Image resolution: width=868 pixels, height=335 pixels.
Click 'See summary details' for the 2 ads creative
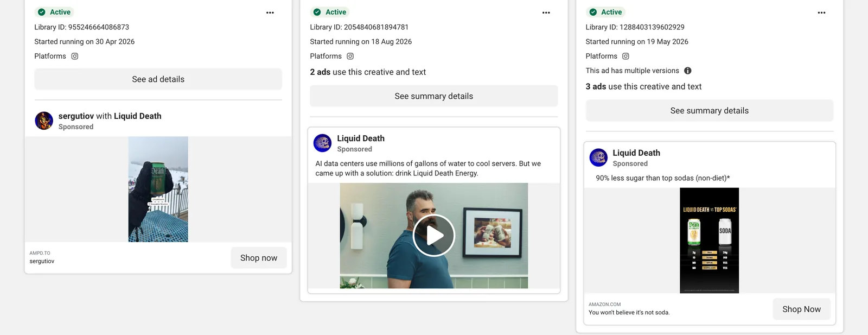[x=433, y=96]
